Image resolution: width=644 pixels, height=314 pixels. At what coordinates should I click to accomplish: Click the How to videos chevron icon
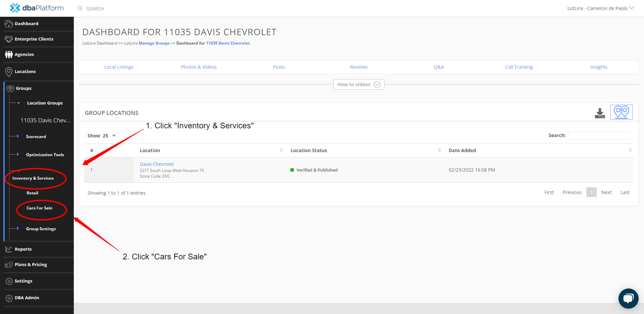(377, 84)
